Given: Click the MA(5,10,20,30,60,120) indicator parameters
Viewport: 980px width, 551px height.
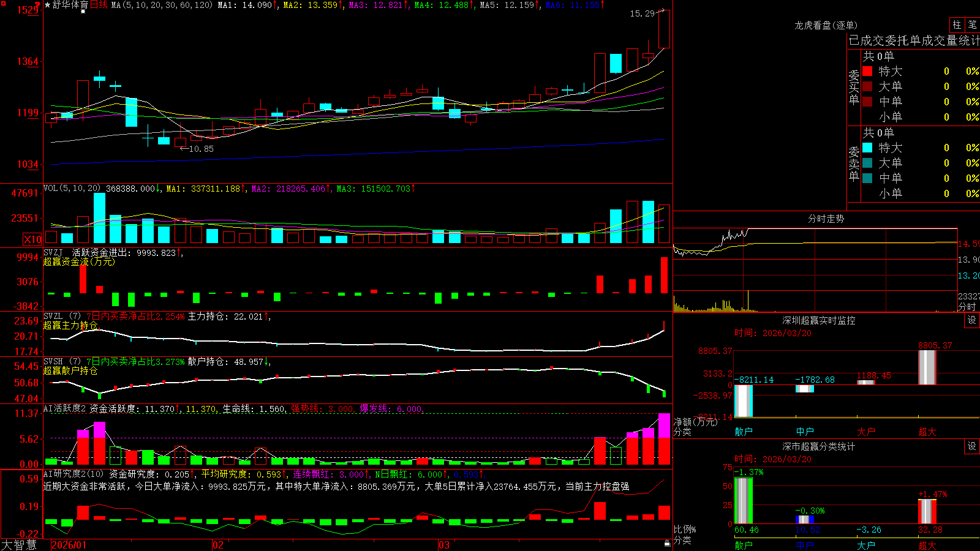Looking at the screenshot, I should click(x=162, y=5).
